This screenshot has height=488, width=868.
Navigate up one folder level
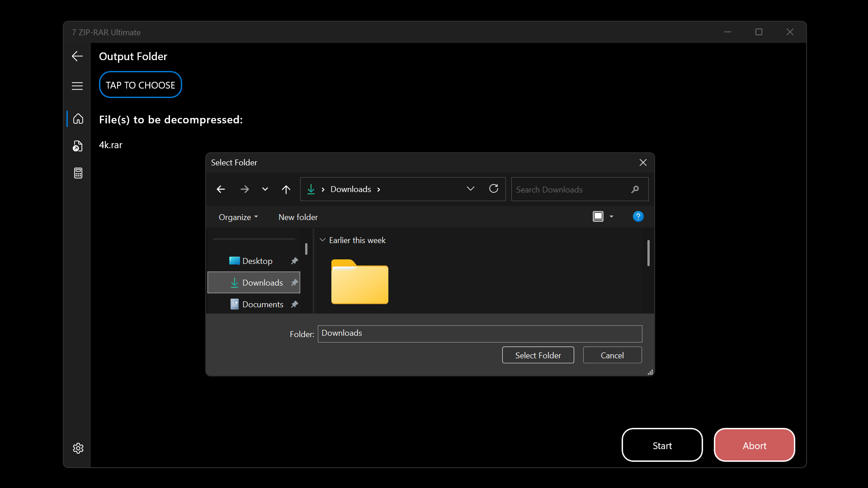286,189
